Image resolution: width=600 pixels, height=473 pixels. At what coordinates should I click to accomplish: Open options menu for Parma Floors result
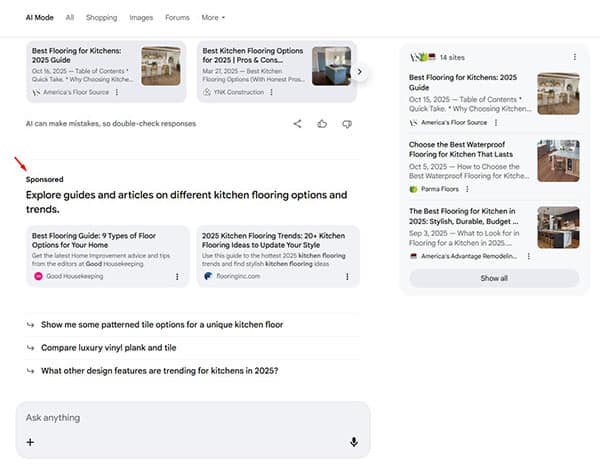pos(467,189)
